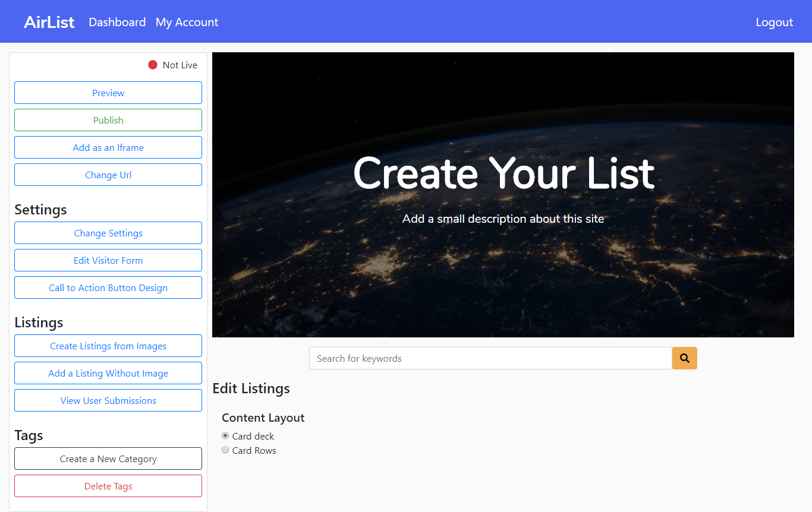This screenshot has width=812, height=512.
Task: Click the AirList logo in navbar
Action: pyautogui.click(x=49, y=21)
